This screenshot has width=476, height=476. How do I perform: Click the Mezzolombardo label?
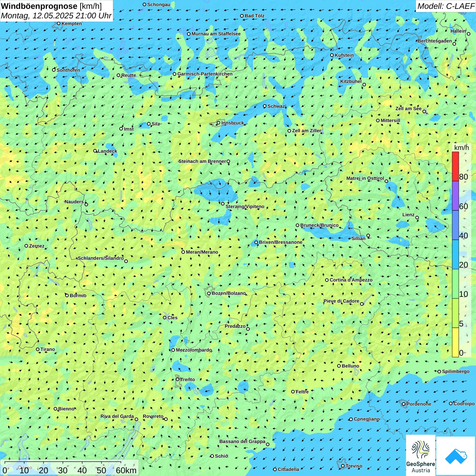point(194,350)
